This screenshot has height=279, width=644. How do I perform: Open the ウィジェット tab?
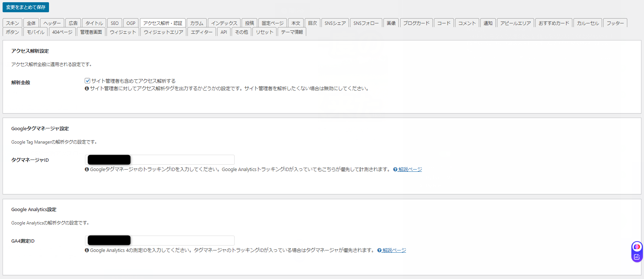coord(123,32)
